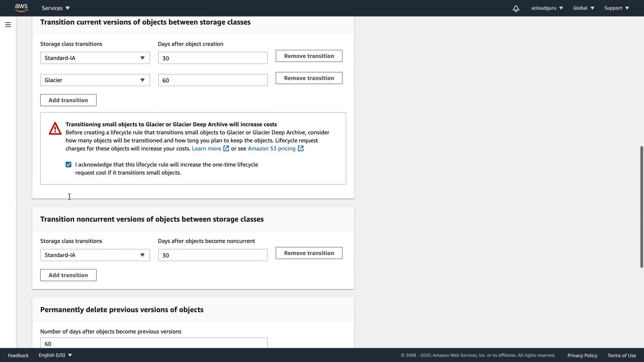
Task: Open current versions Standard-IA storage class dropdown
Action: point(95,58)
